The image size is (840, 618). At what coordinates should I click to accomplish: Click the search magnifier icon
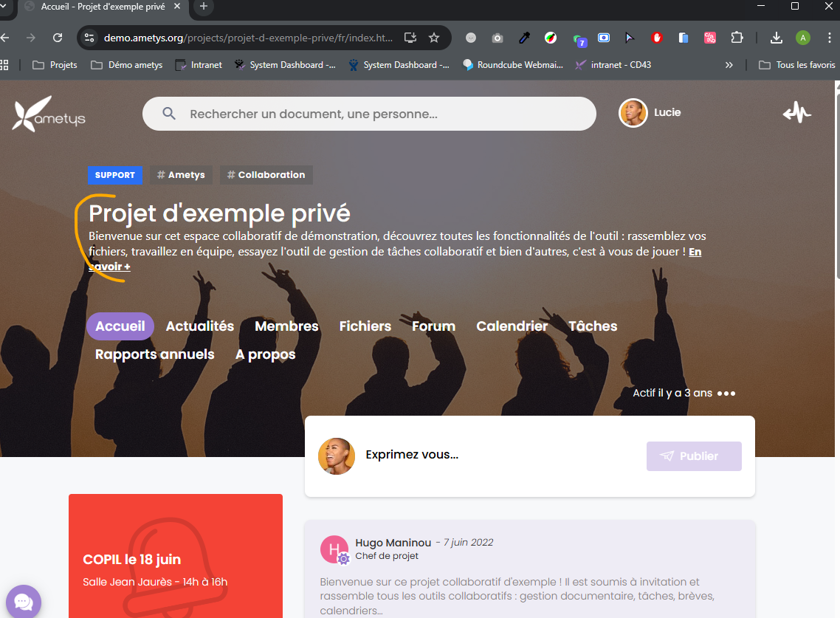coord(169,114)
